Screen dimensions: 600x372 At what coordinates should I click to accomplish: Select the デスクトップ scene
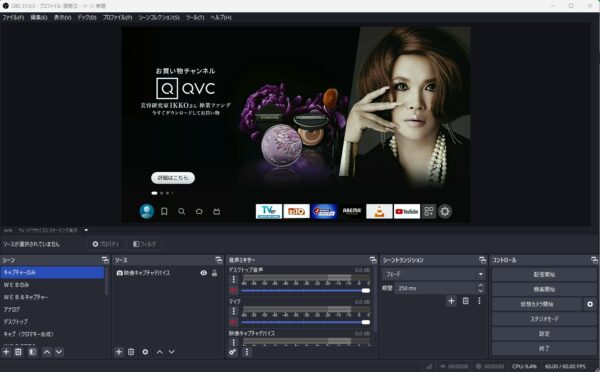click(x=52, y=321)
